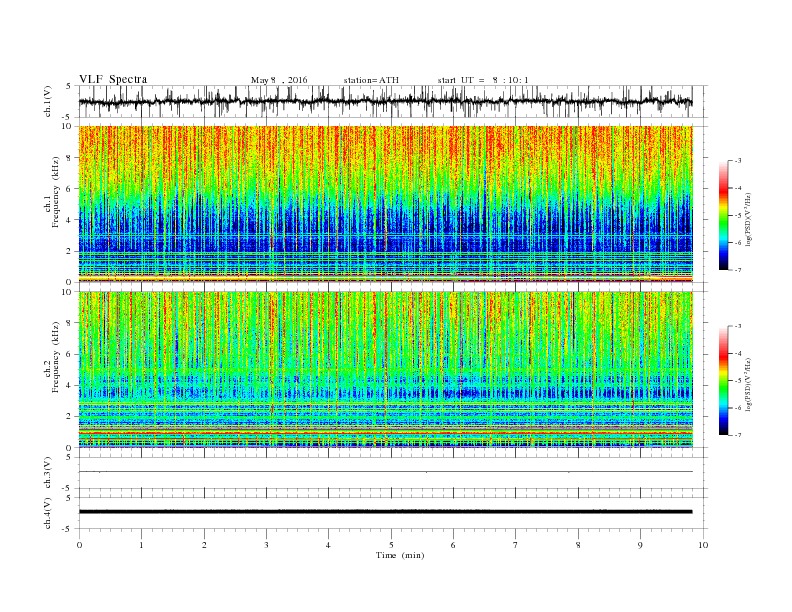The height and width of the screenshot is (612, 792).
Task: Click the ch.2 "Frequency (kHz)" axis label
Action: [x=56, y=357]
